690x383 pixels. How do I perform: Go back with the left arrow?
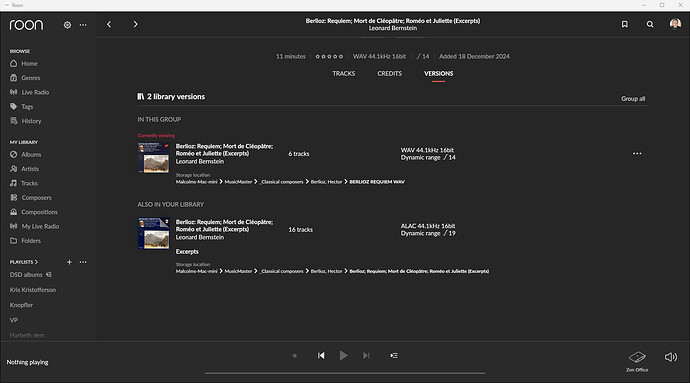pos(109,24)
